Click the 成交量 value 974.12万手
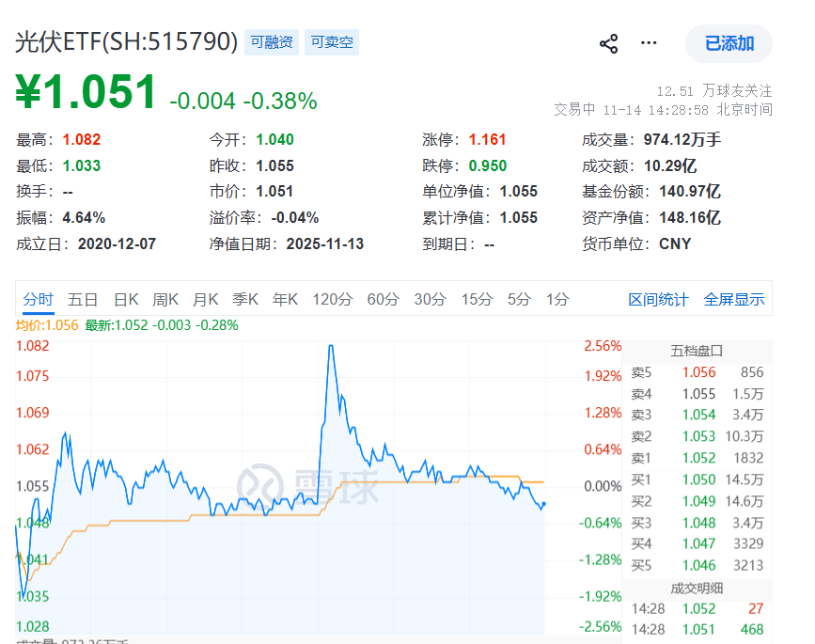815x644 pixels. tap(682, 140)
